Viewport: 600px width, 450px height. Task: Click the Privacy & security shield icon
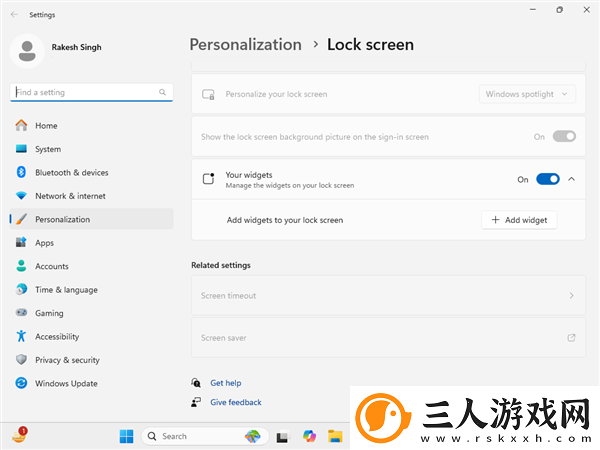click(21, 360)
